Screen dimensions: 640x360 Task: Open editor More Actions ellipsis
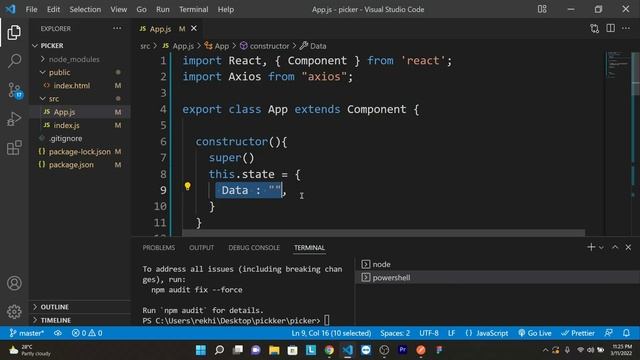point(626,28)
